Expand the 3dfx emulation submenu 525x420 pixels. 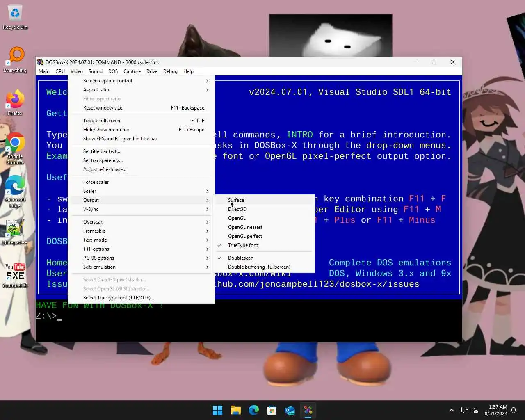click(x=141, y=267)
